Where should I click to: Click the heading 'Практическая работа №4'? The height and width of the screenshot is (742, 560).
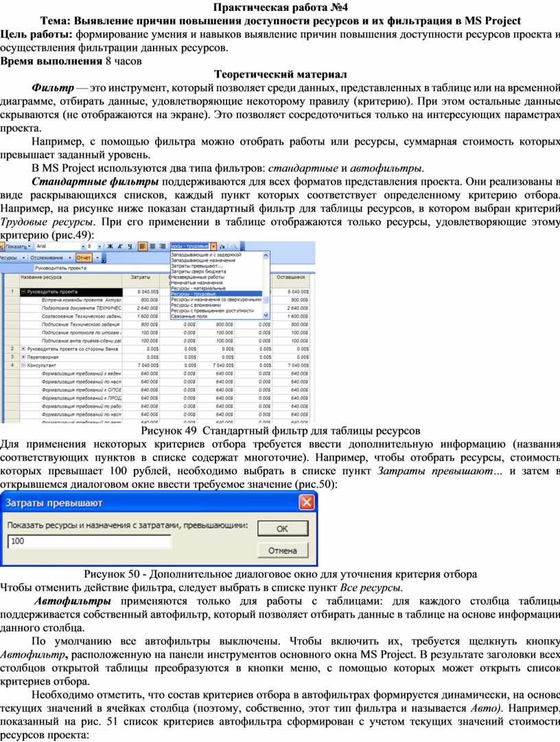pos(281,8)
